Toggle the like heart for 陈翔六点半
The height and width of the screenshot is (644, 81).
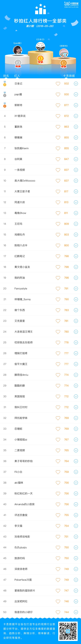coord(58,246)
